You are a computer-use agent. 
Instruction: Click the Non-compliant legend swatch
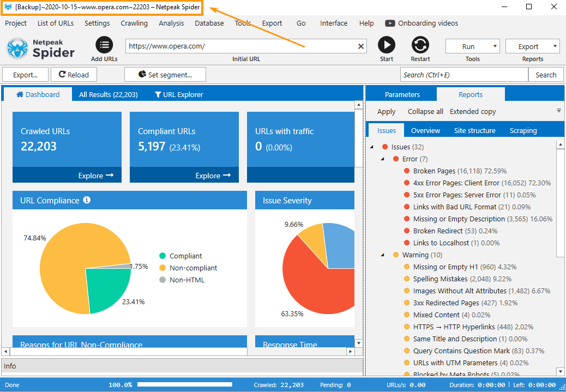[x=162, y=268]
